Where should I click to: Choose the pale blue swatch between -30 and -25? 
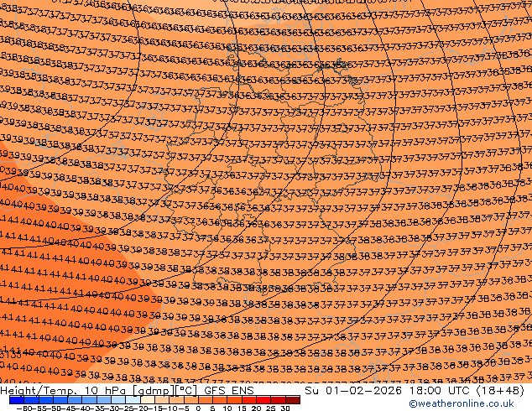(x=118, y=400)
